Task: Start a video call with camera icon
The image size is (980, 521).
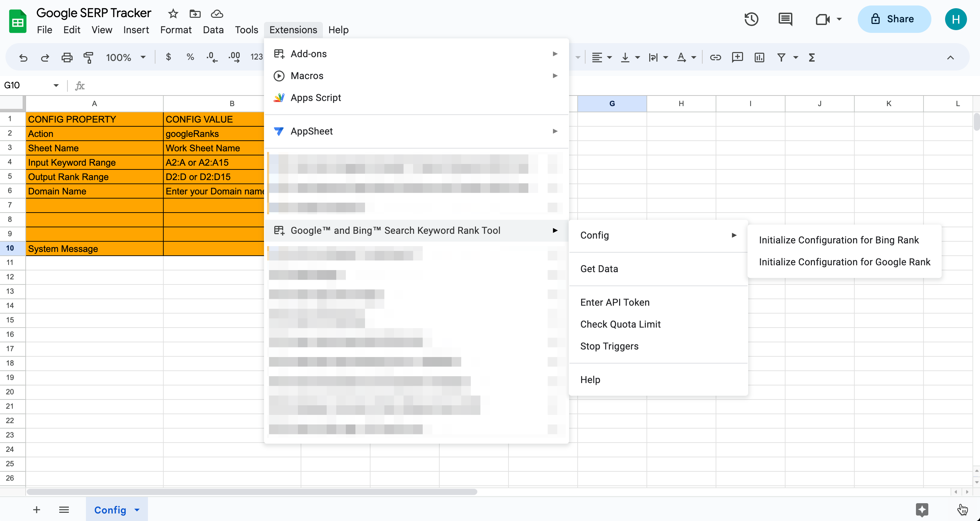Action: [822, 19]
